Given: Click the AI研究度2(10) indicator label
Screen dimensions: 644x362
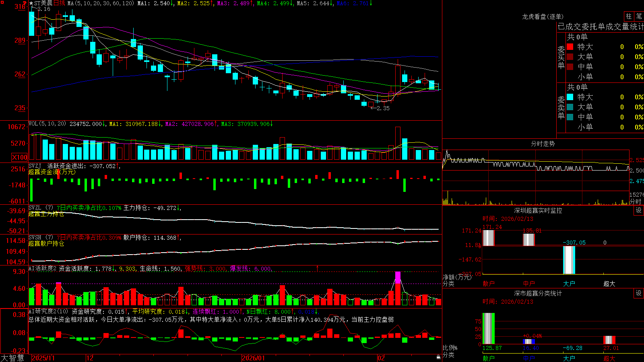Looking at the screenshot, I should (x=48, y=311).
